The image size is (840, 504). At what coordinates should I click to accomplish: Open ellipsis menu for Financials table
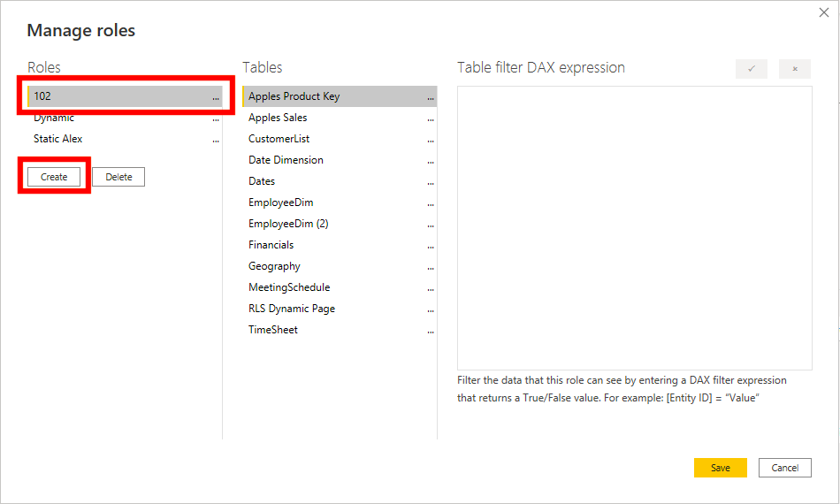pyautogui.click(x=431, y=246)
